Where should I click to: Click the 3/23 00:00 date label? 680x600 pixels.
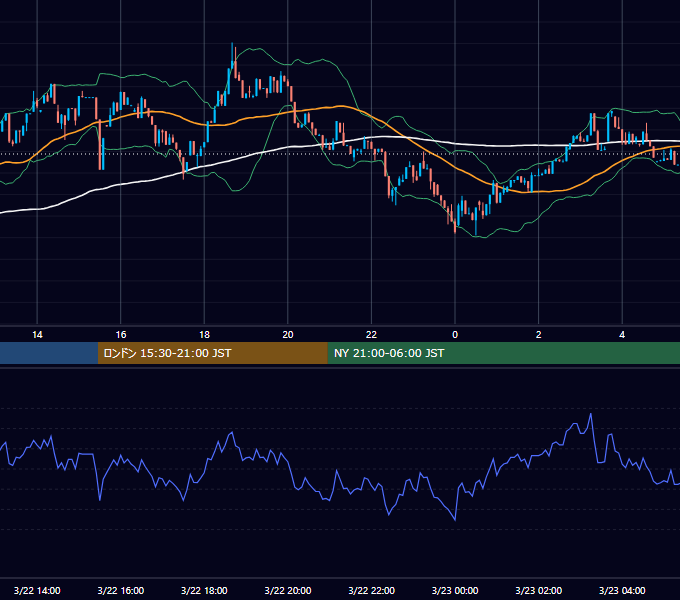click(x=455, y=590)
